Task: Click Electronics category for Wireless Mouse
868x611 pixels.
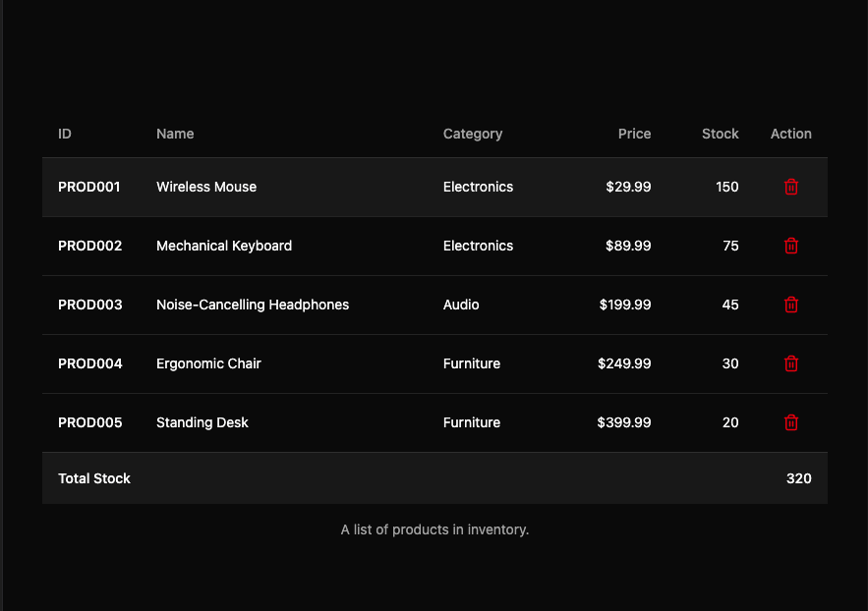Action: (479, 187)
